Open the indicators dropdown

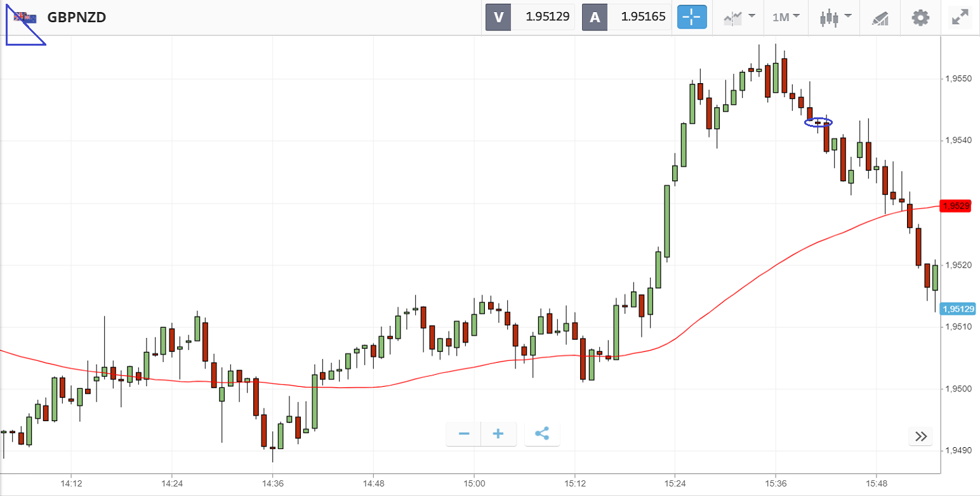739,17
